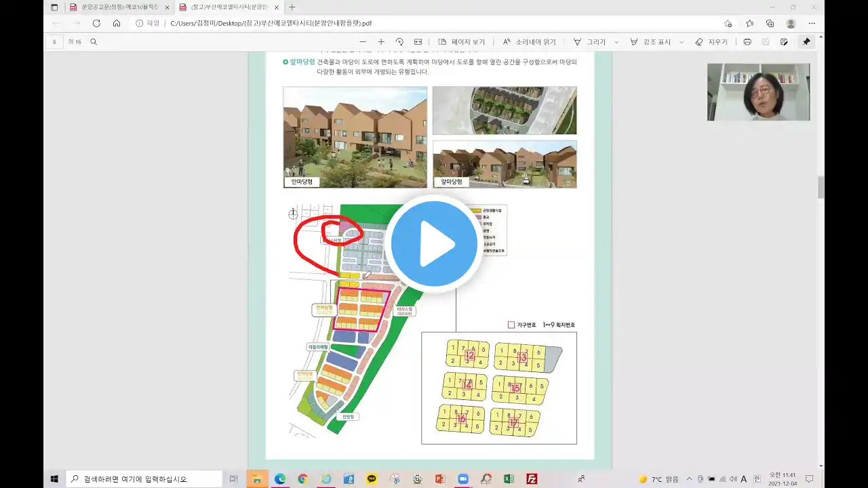Expand the 그리기 dropdown arrow
This screenshot has height=488, width=868.
coord(616,42)
